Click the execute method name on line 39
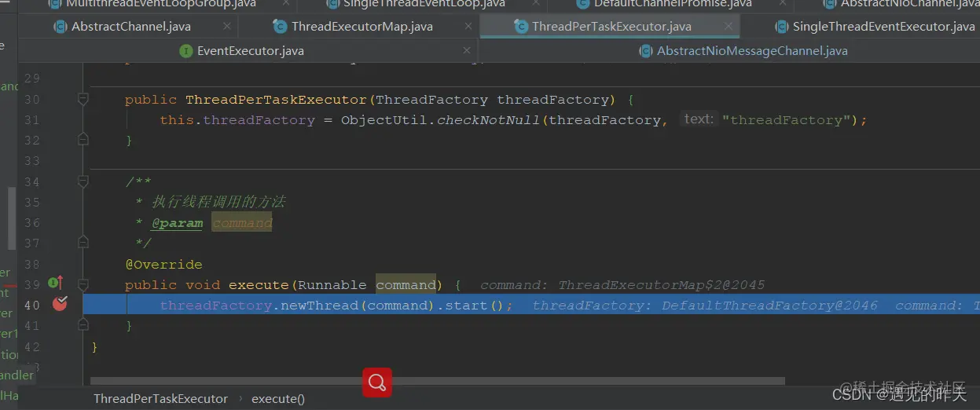 click(x=259, y=285)
